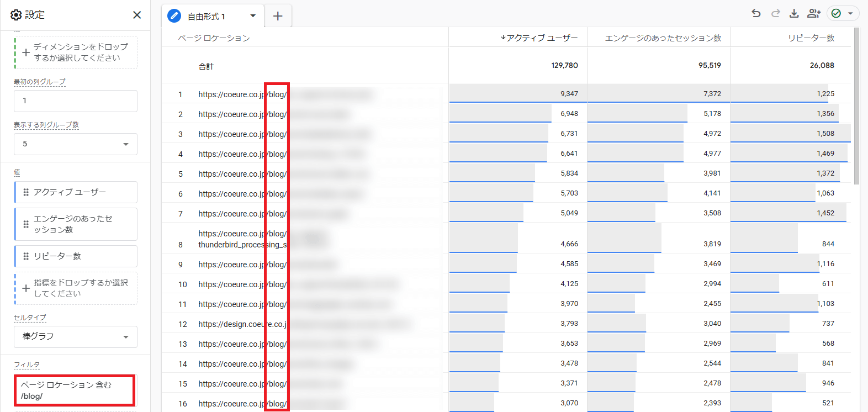This screenshot has height=412, width=868.
Task: Click drag handle on リピーター数 metric
Action: 26,256
